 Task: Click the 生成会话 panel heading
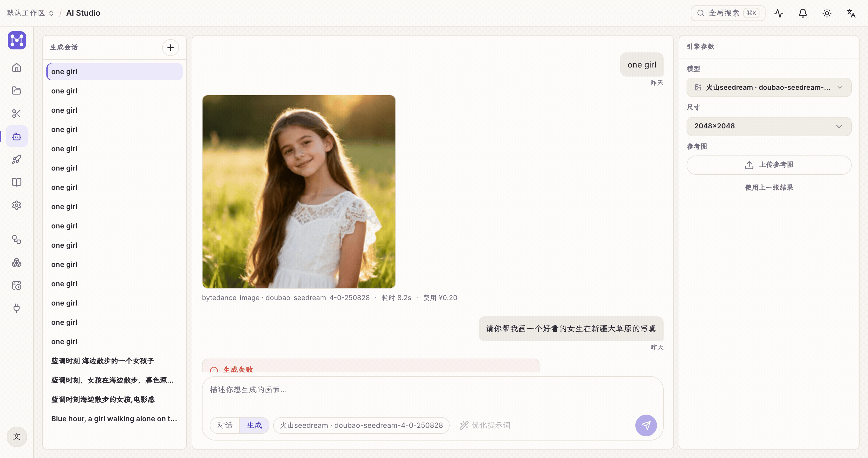click(64, 47)
